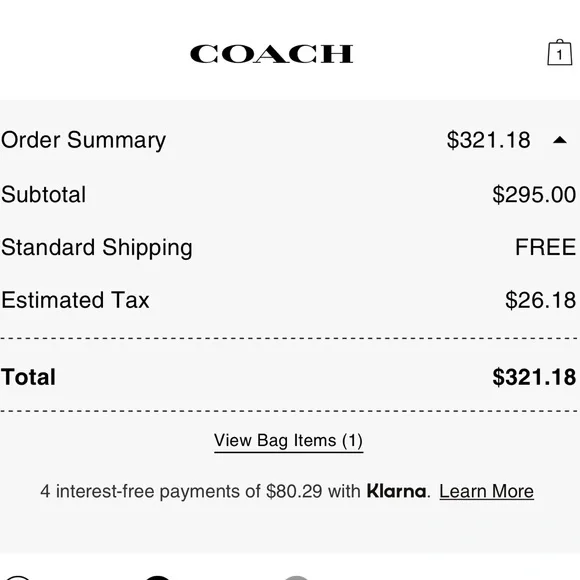This screenshot has height=580, width=580.
Task: Click the Subtotal label
Action: pyautogui.click(x=43, y=194)
